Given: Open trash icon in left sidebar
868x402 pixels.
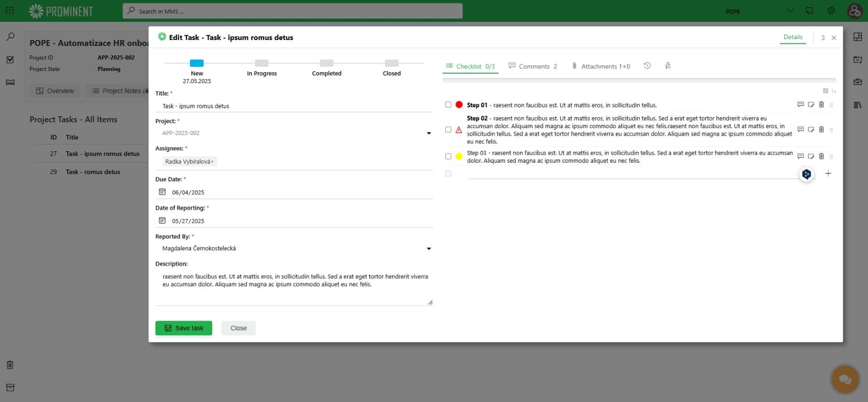Looking at the screenshot, I should point(10,365).
